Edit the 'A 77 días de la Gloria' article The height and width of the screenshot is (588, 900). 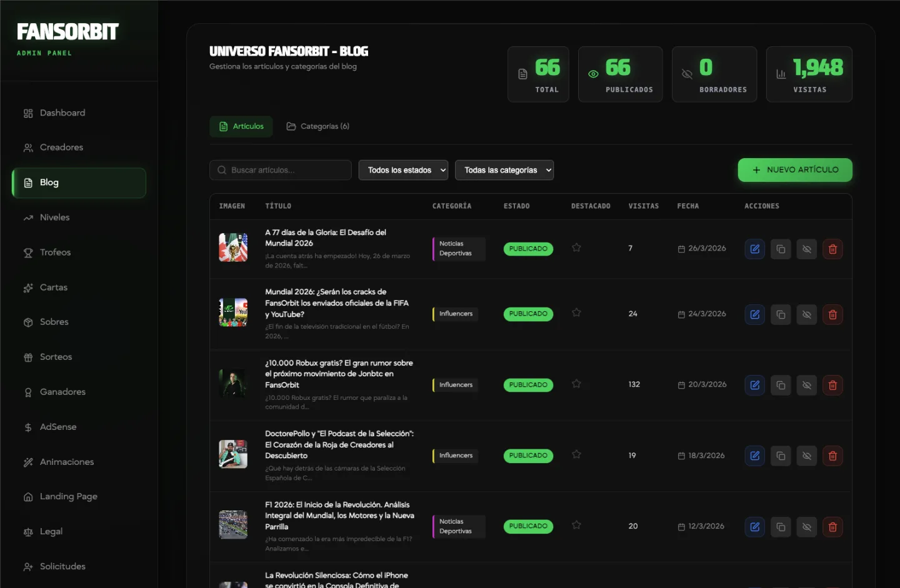[x=755, y=249]
